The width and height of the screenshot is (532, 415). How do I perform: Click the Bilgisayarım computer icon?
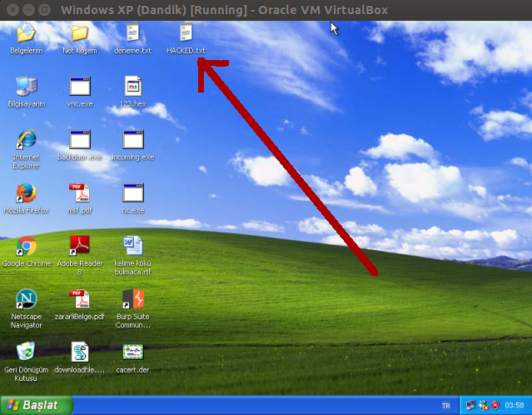[x=26, y=87]
